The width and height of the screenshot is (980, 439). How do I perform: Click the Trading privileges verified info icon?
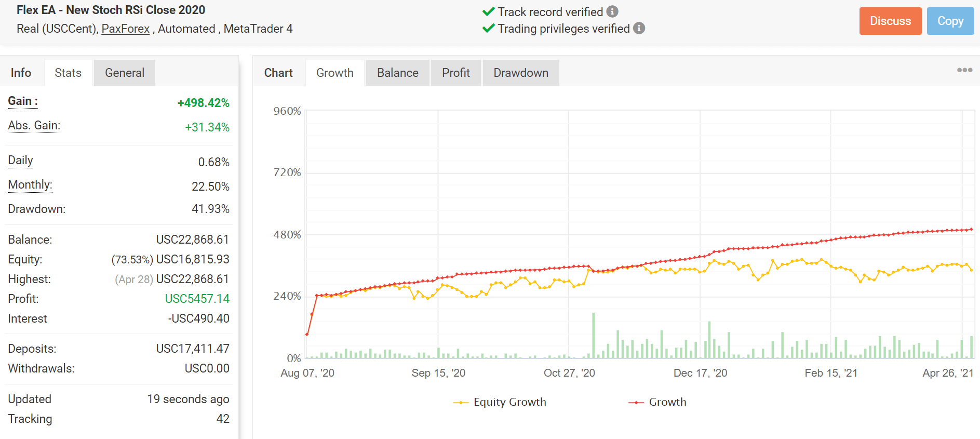(x=639, y=28)
